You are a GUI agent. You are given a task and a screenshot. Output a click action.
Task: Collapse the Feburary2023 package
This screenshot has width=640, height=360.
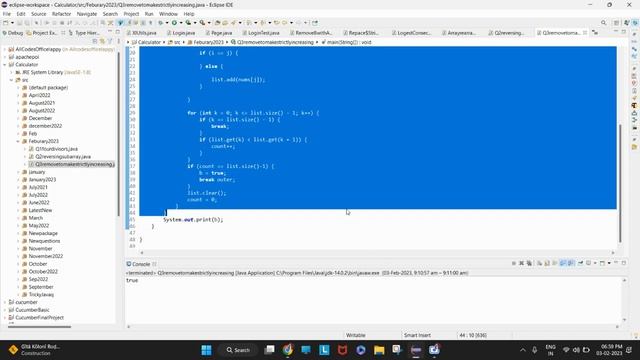18,141
